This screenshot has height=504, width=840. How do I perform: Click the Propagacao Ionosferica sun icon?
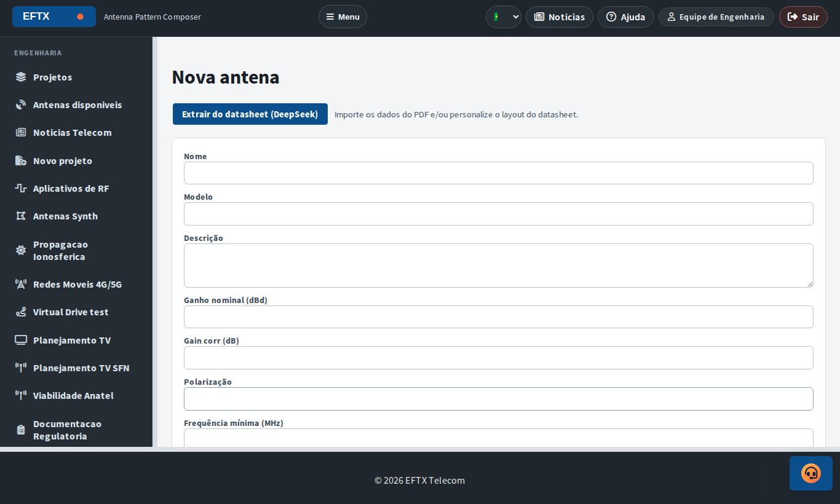pyautogui.click(x=21, y=250)
